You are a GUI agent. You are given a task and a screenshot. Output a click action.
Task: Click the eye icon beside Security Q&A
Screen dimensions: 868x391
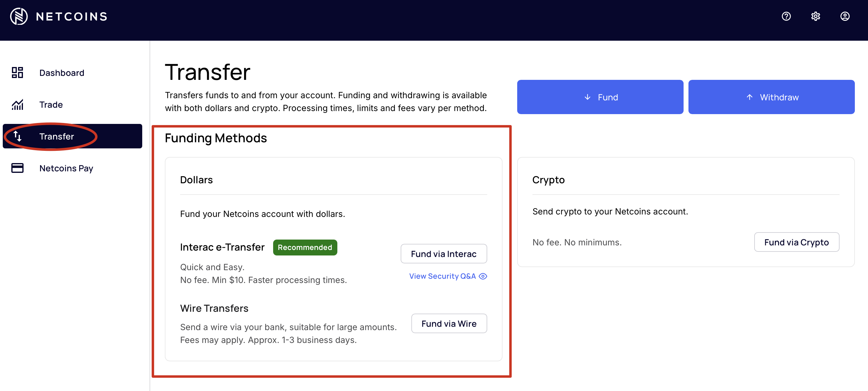(x=483, y=276)
